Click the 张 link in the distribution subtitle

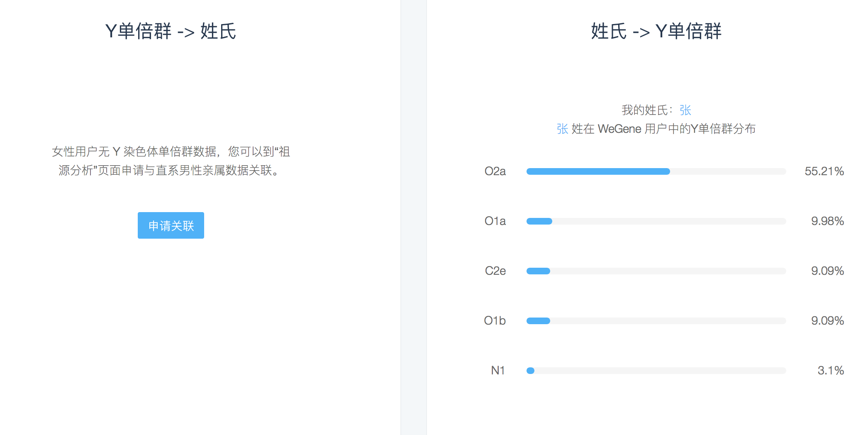562,129
